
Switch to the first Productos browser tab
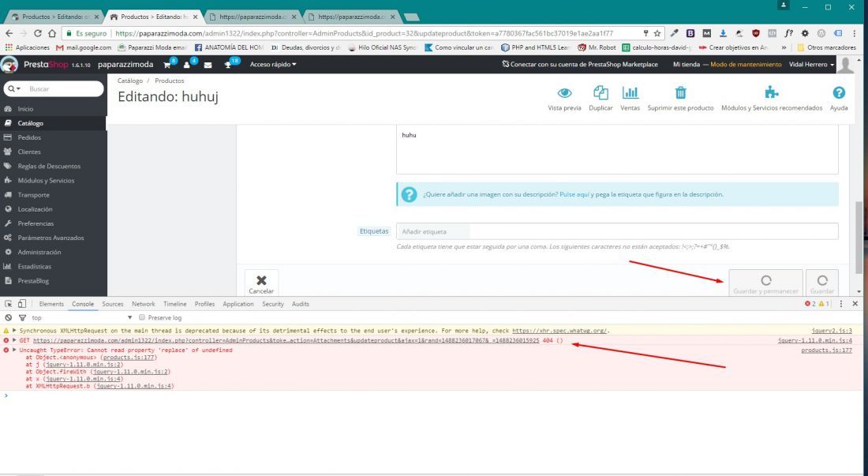(x=54, y=17)
